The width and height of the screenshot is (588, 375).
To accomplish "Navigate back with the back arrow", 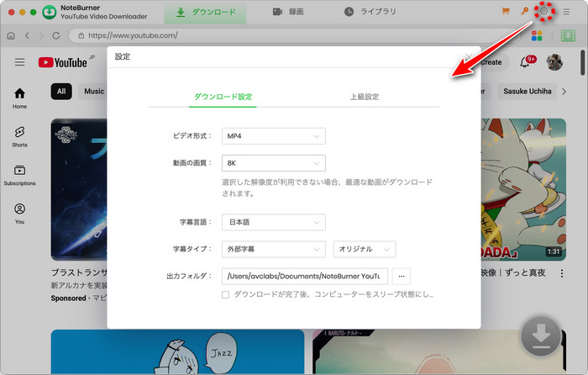I will 27,35.
